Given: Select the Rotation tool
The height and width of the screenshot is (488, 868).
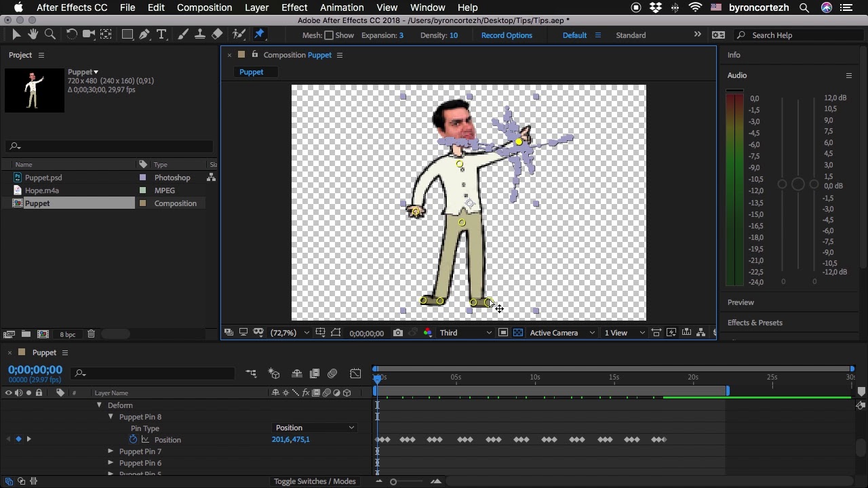Looking at the screenshot, I should tap(71, 35).
